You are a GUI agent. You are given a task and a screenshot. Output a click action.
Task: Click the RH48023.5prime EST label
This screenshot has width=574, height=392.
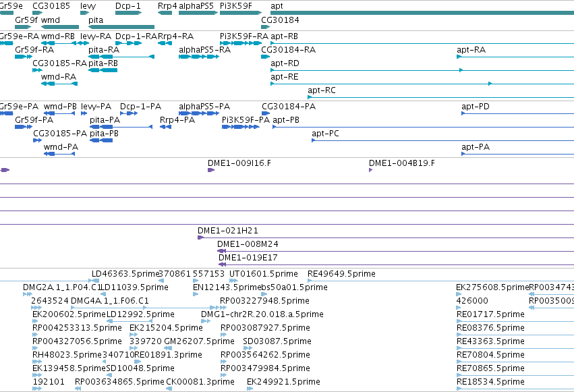click(67, 355)
